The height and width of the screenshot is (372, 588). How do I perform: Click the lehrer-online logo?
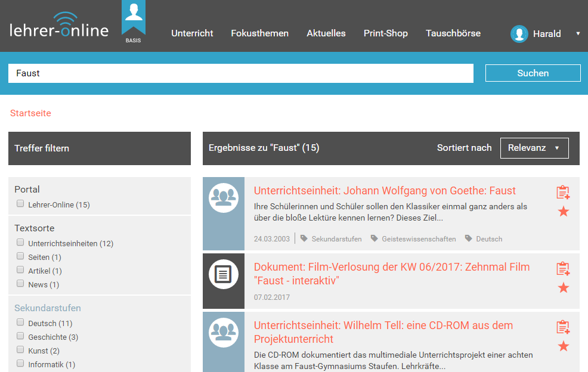coord(59,27)
